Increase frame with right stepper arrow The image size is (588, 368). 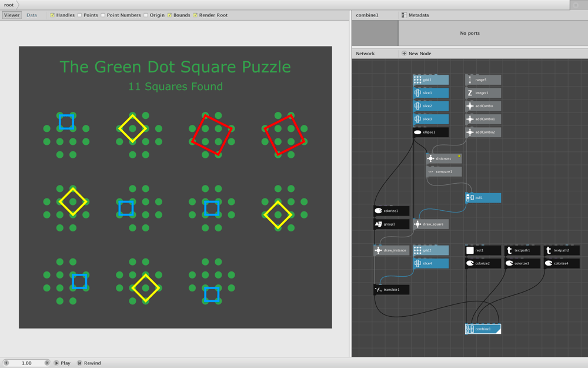pyautogui.click(x=47, y=363)
